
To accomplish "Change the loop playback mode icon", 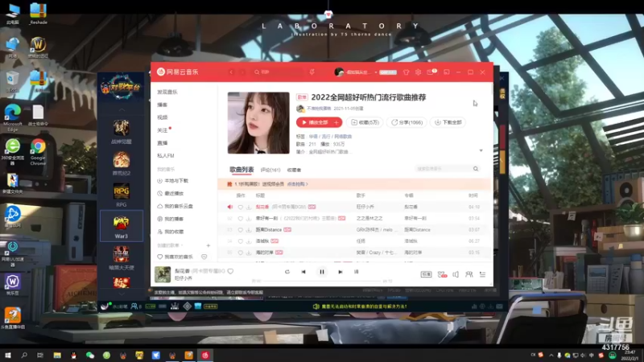I will [287, 272].
